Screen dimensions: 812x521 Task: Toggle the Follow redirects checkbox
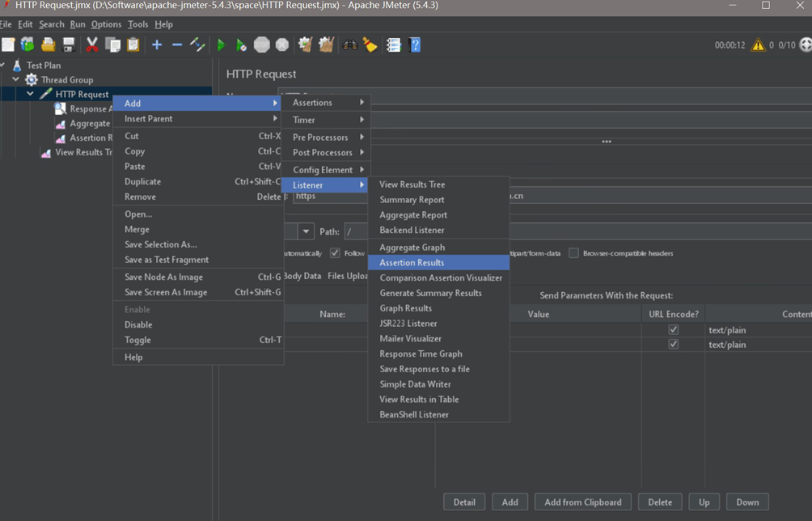click(335, 253)
